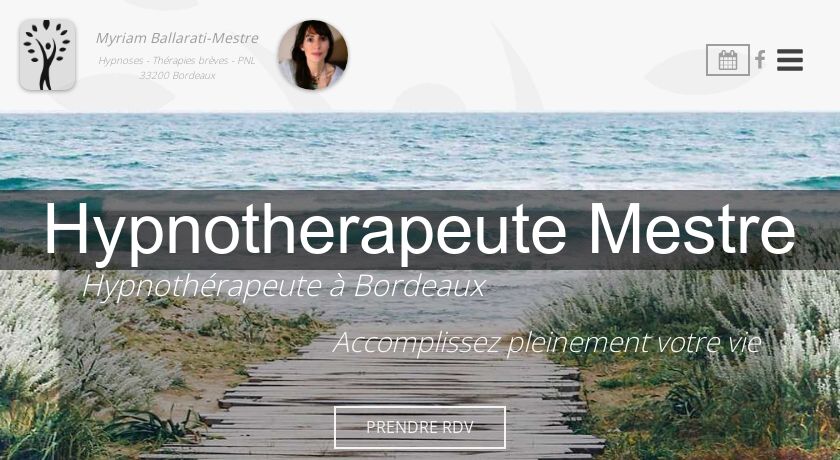The image size is (840, 460).
Task: Select the Myriam Ballarati-Mestre name link
Action: pyautogui.click(x=177, y=39)
